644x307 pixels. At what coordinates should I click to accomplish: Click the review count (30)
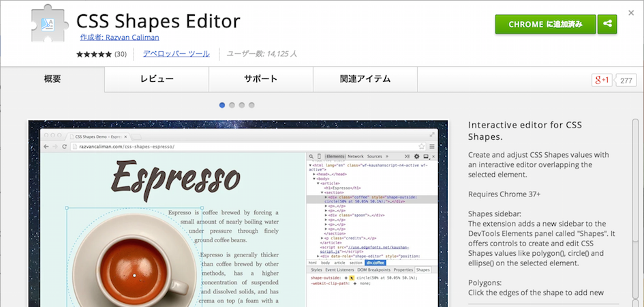pos(121,55)
